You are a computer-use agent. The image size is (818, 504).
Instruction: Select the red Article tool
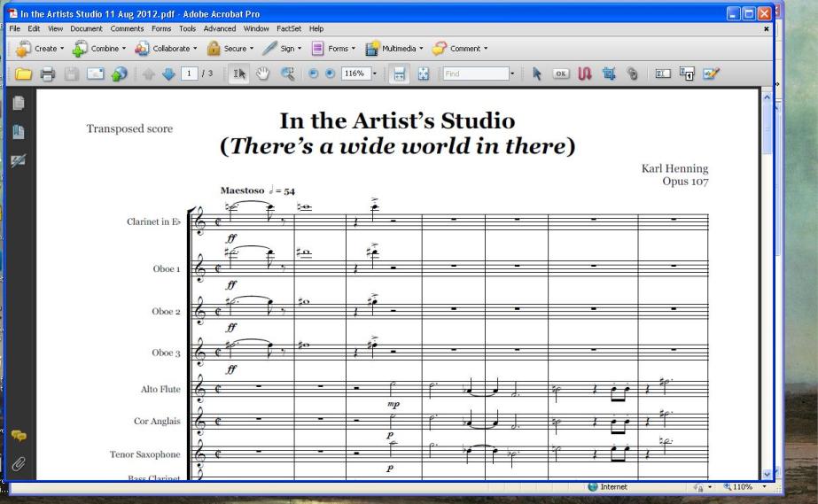(x=585, y=74)
